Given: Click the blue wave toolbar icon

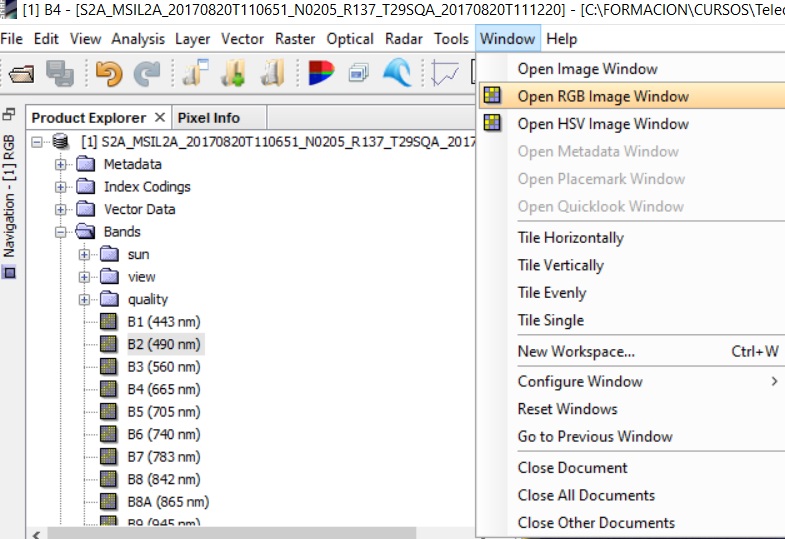Looking at the screenshot, I should pyautogui.click(x=398, y=73).
